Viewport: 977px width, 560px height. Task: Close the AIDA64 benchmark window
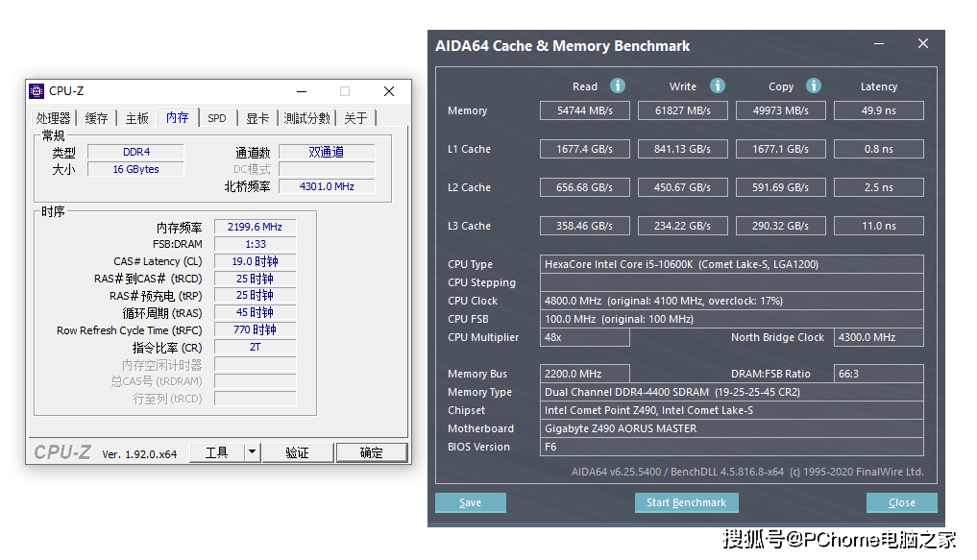click(923, 43)
